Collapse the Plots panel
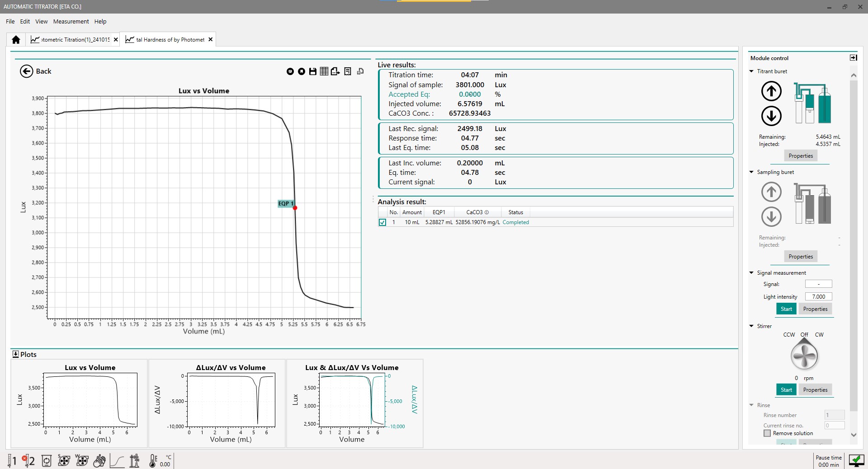868x469 pixels. [x=16, y=354]
